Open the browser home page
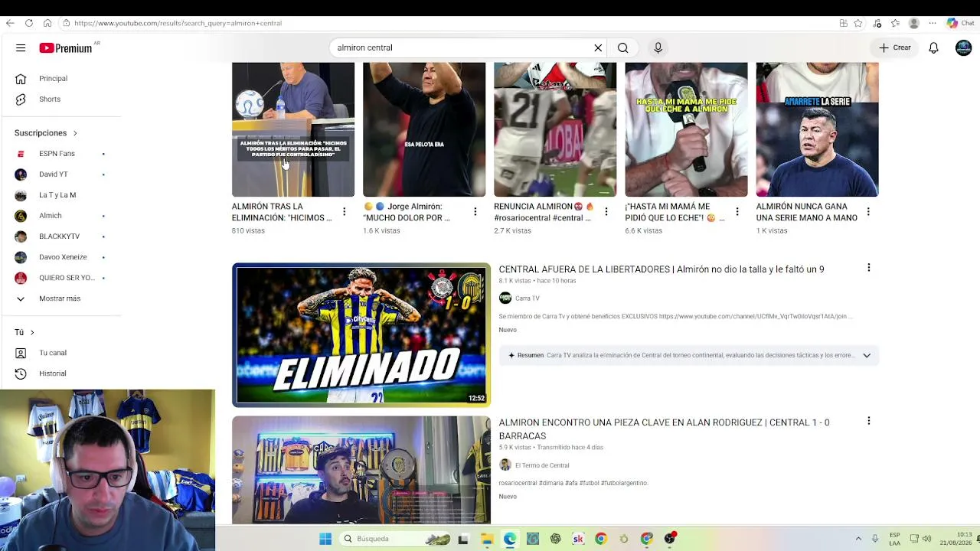 tap(47, 23)
